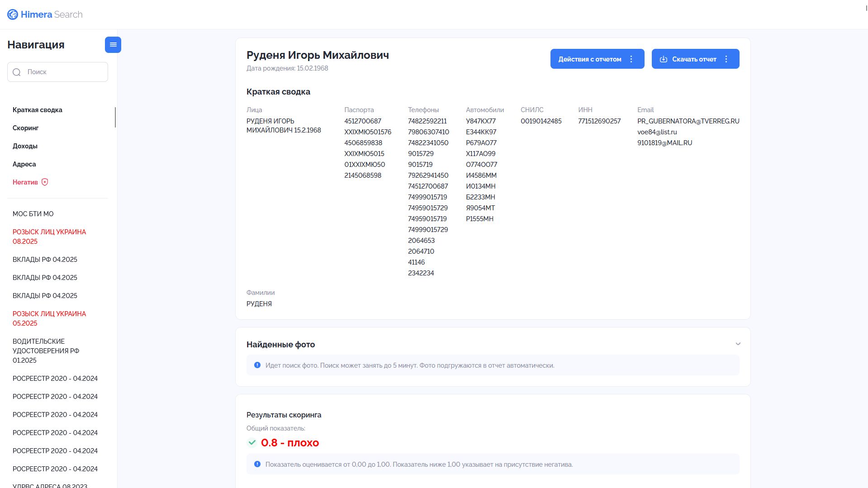Click phone number 79806307410
Screen dimensions: 868x488
click(x=428, y=132)
